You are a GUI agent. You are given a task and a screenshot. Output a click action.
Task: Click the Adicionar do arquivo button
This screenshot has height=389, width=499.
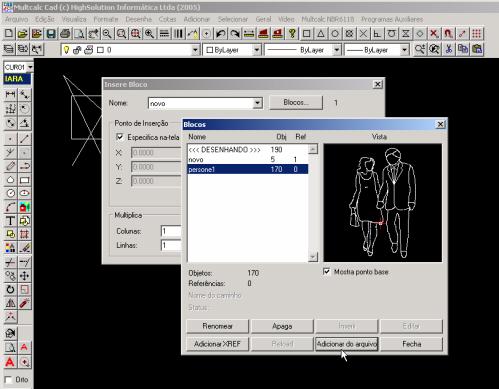click(x=347, y=344)
